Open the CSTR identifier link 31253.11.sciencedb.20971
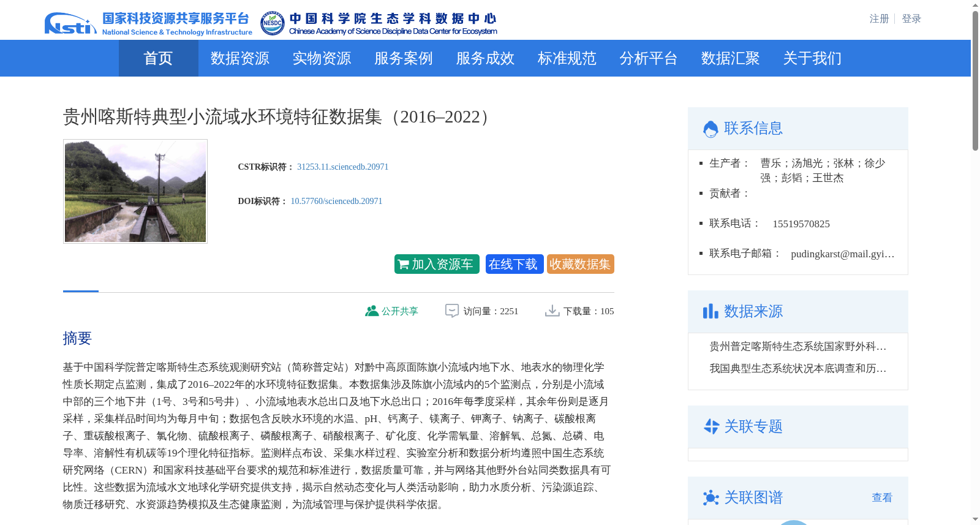 click(342, 167)
